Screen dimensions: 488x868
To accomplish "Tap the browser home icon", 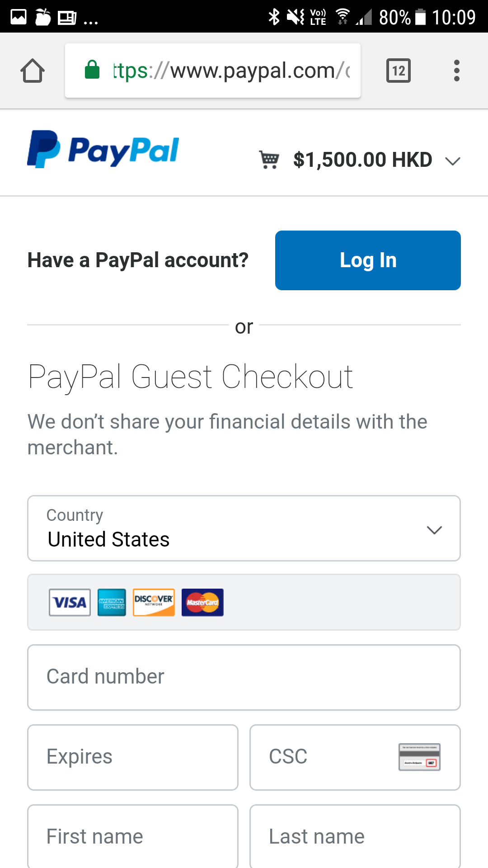I will pyautogui.click(x=33, y=71).
